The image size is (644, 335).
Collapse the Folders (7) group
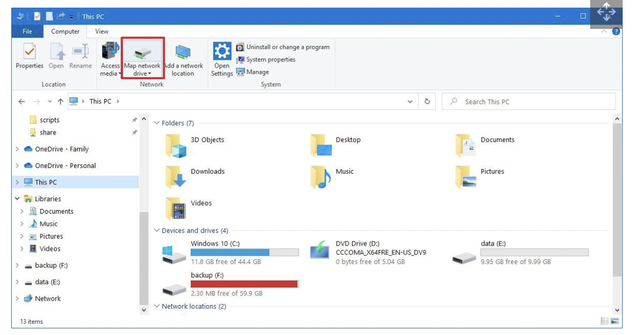157,123
